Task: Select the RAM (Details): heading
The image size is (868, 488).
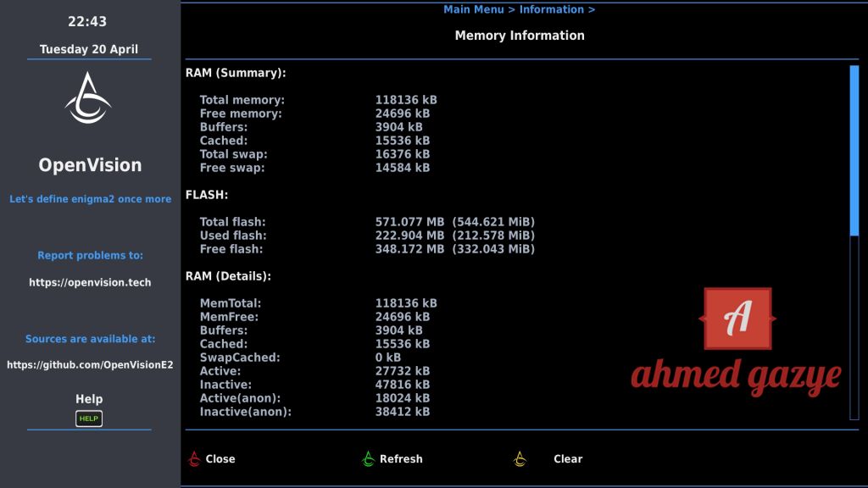Action: point(228,276)
